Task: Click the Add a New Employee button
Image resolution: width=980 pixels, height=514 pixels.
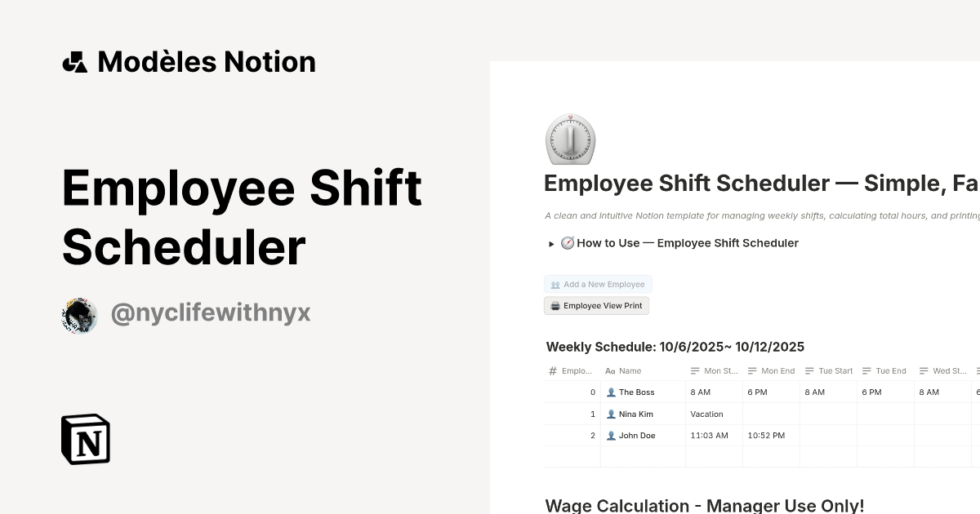Action: point(598,284)
